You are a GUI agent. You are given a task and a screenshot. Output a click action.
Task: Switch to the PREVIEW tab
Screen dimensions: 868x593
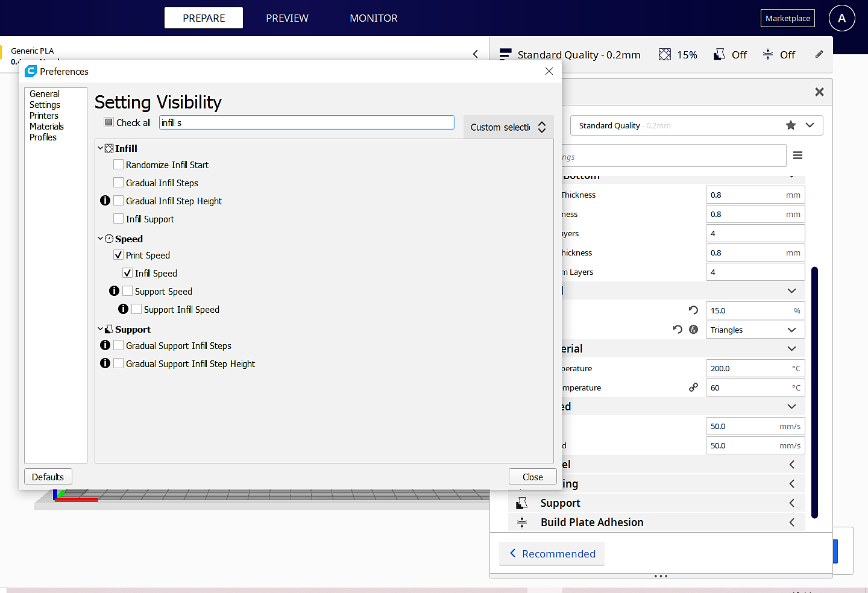[287, 18]
